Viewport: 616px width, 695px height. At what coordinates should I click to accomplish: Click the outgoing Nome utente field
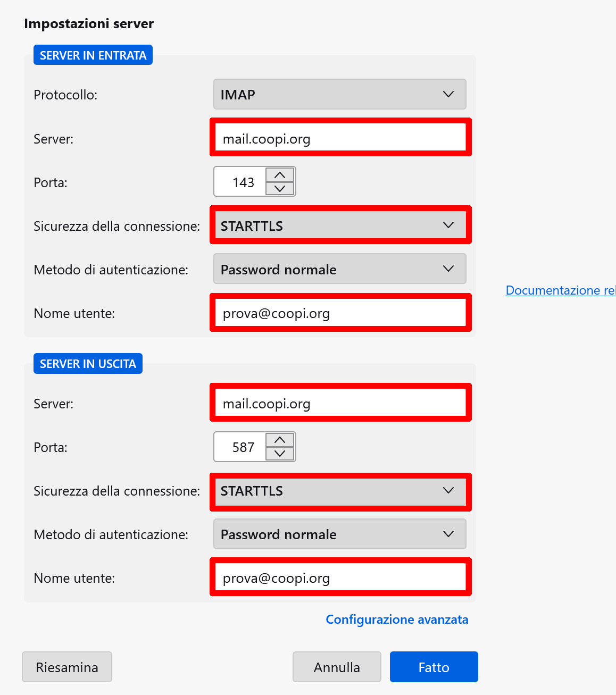click(x=340, y=577)
